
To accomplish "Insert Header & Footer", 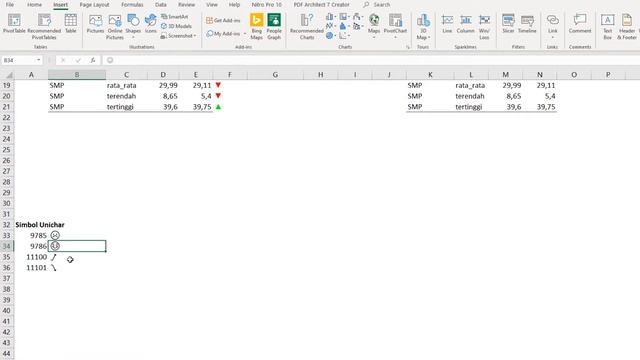I will tap(627, 26).
